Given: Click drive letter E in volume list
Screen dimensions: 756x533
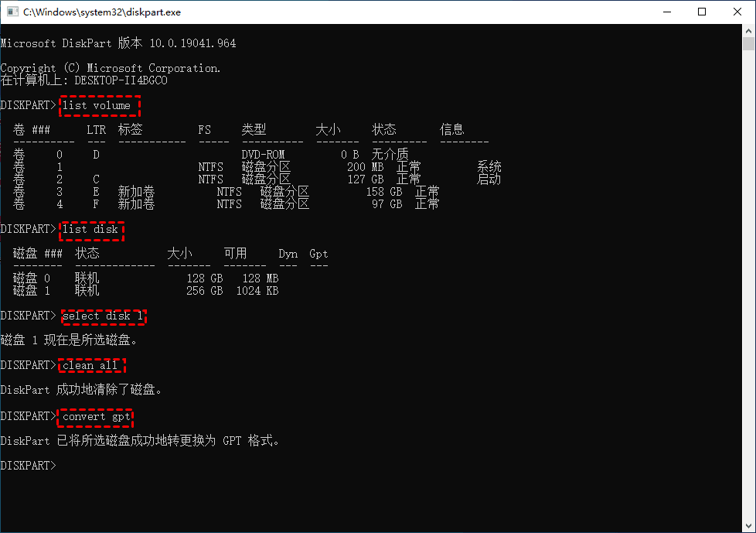Looking at the screenshot, I should [x=97, y=192].
